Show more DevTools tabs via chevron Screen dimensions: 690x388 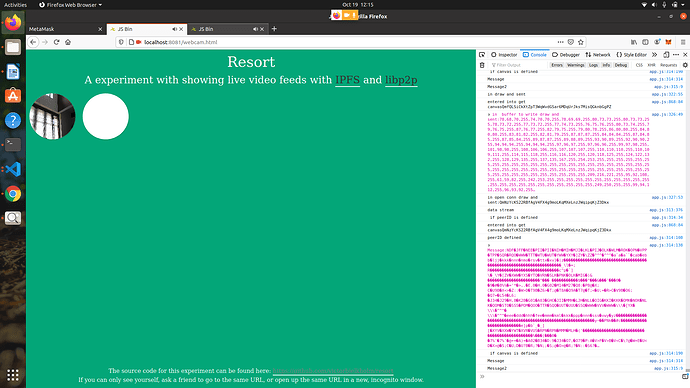point(654,55)
